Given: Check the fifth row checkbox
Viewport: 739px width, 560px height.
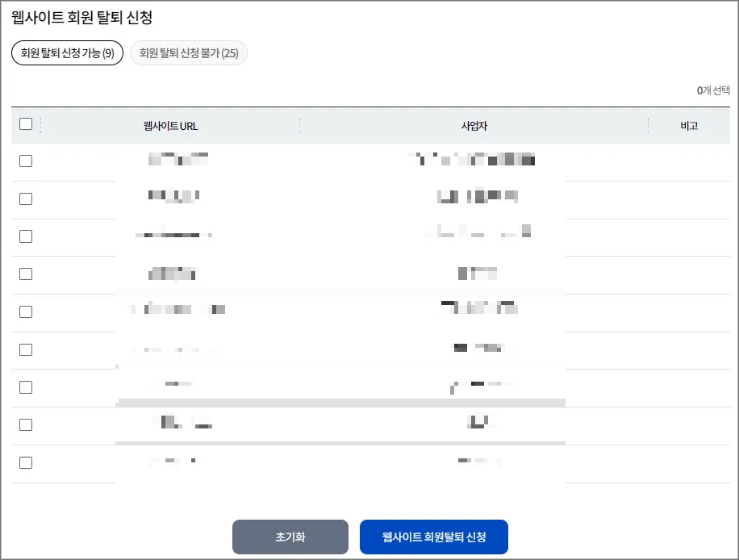Looking at the screenshot, I should tap(25, 312).
